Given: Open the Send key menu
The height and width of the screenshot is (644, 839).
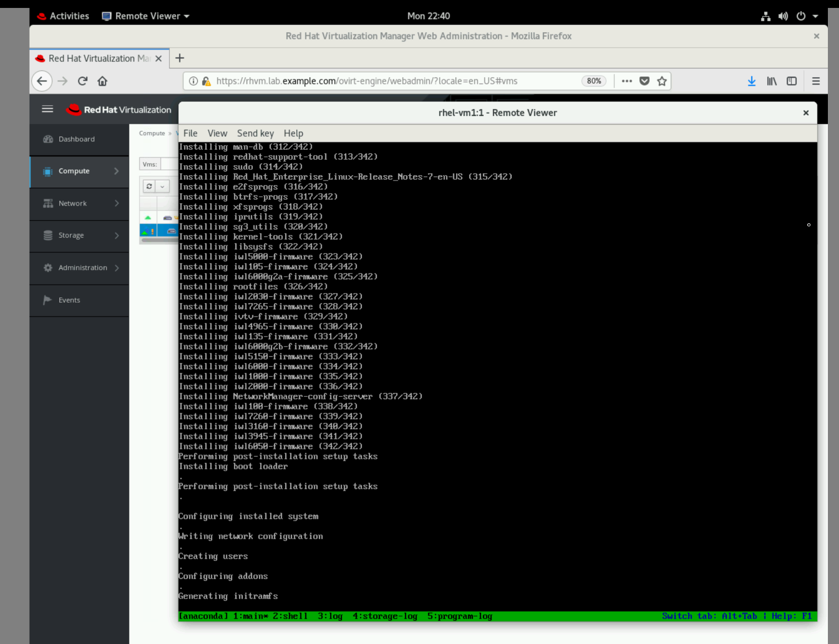Looking at the screenshot, I should [x=255, y=133].
